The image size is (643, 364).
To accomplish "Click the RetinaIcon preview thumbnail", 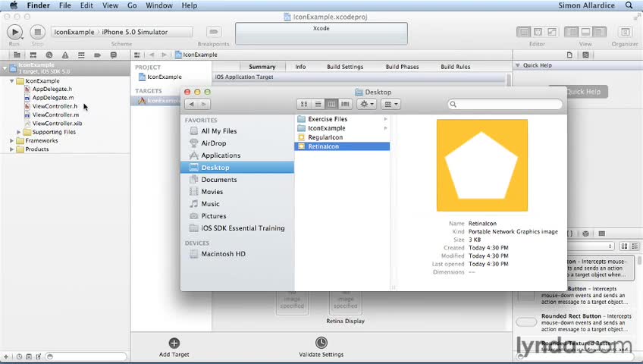I will (x=482, y=165).
